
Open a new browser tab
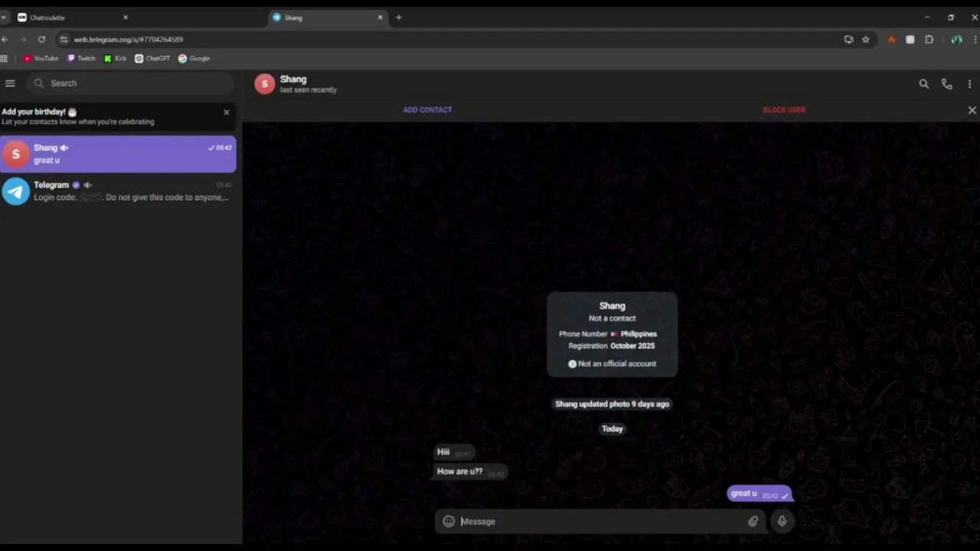coord(398,17)
